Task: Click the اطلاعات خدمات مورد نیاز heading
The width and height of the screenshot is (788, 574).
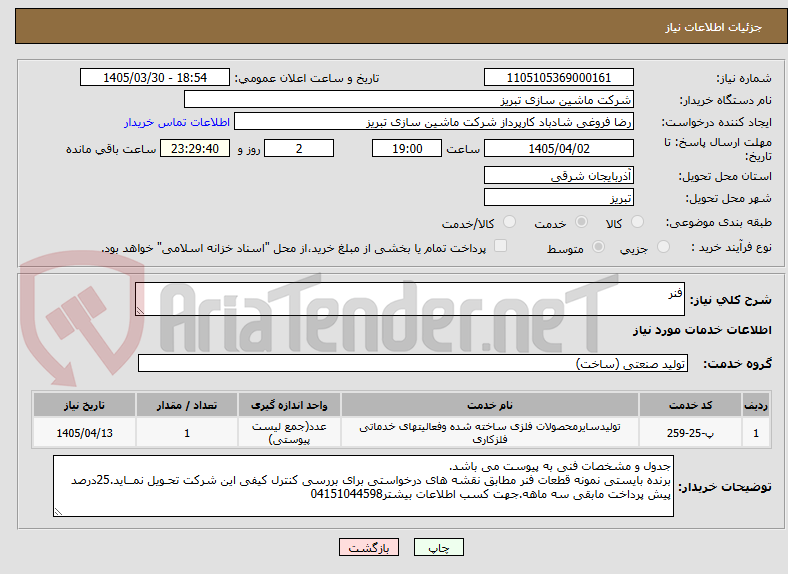Action: pos(702,330)
